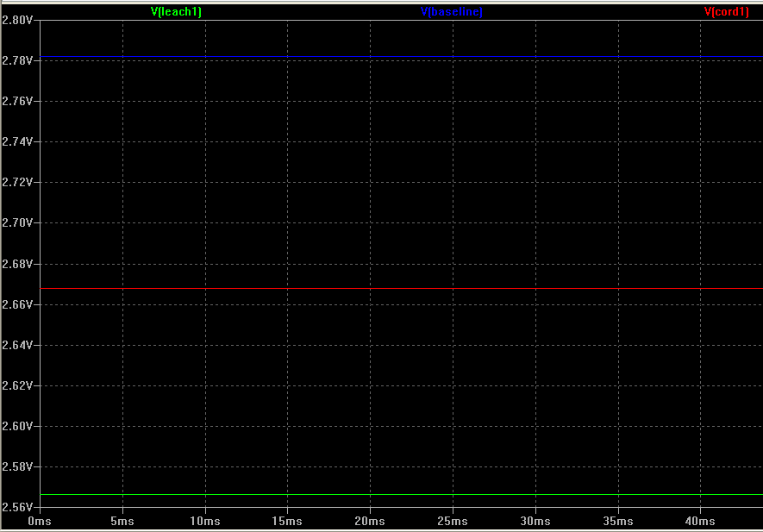Click the 2.66V axis label

(x=17, y=304)
